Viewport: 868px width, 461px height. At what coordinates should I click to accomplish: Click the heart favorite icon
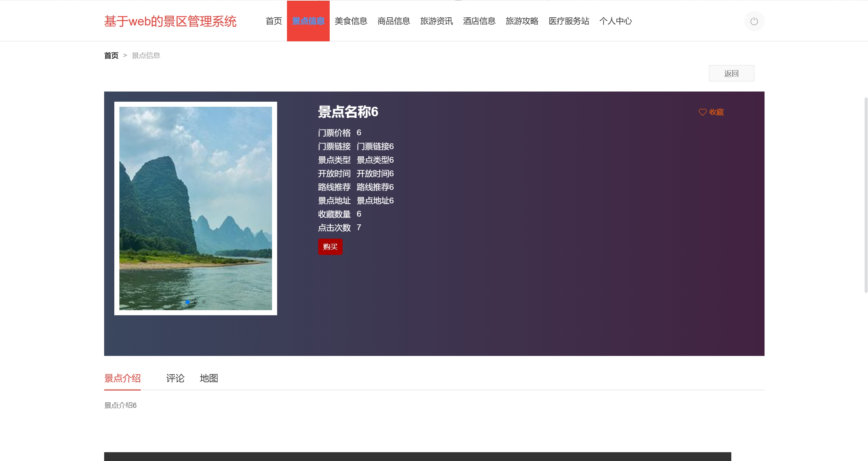tap(702, 112)
